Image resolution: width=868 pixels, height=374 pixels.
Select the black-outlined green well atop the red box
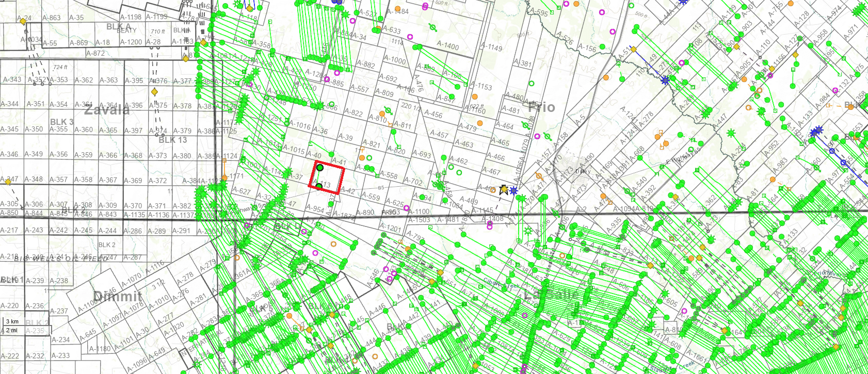pos(320,168)
